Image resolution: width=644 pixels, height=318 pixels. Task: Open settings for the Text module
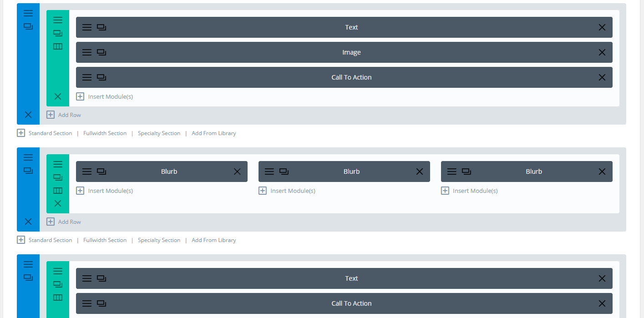click(x=87, y=27)
